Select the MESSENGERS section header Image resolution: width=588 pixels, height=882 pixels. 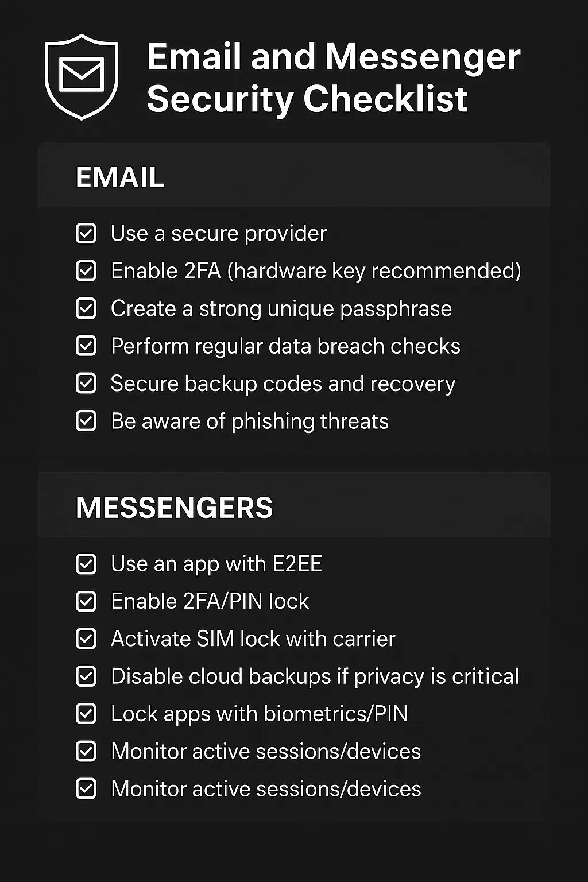pos(175,508)
